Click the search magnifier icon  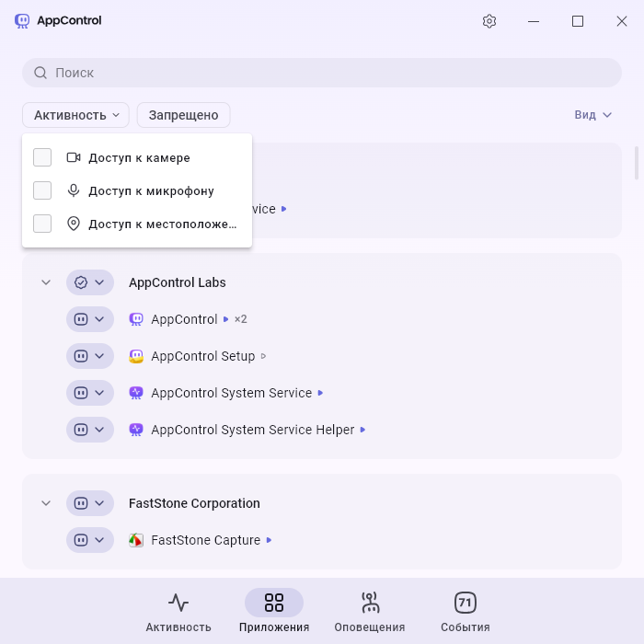40,73
